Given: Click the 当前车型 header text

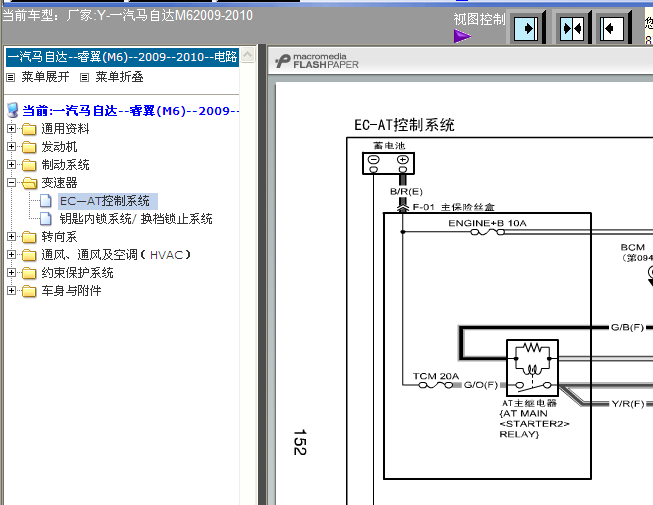Looking at the screenshot, I should pos(127,15).
